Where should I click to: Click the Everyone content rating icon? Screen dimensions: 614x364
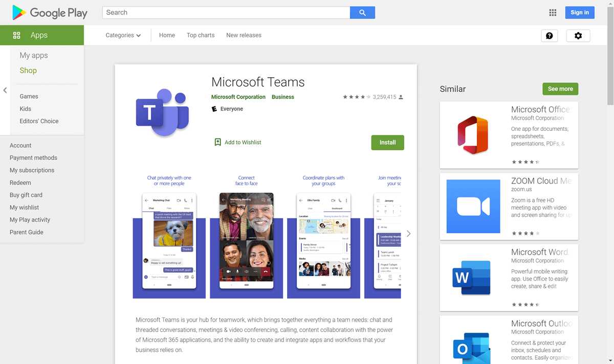point(214,109)
